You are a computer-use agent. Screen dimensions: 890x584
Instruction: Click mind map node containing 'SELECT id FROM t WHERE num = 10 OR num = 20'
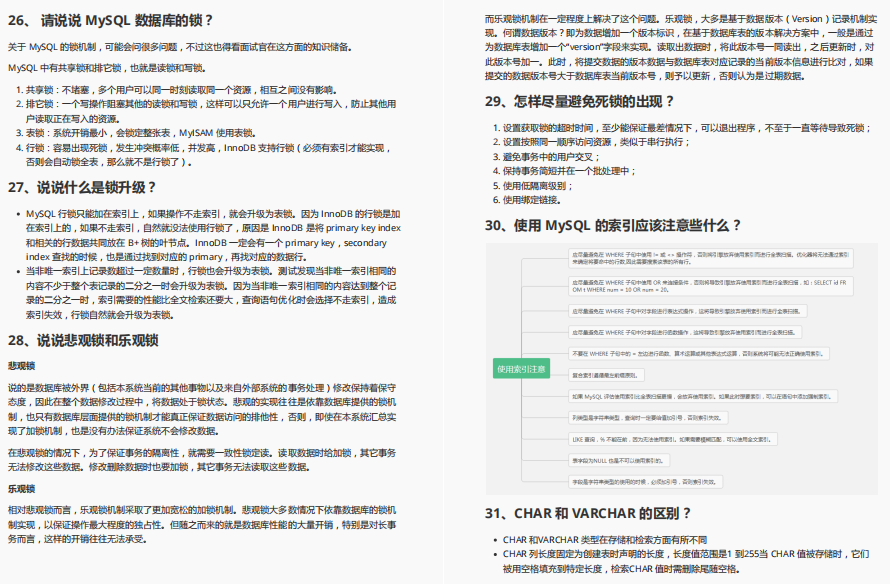(x=711, y=286)
